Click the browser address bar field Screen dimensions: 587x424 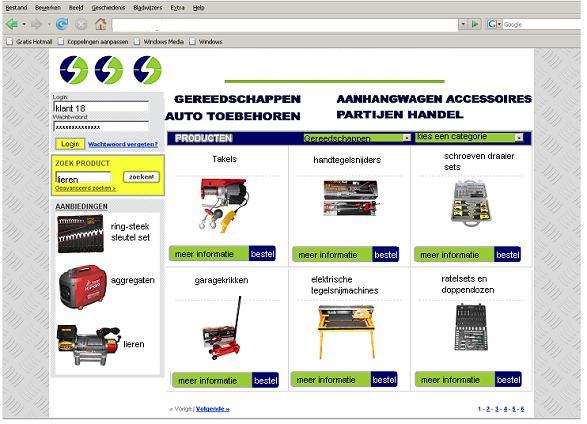(285, 25)
